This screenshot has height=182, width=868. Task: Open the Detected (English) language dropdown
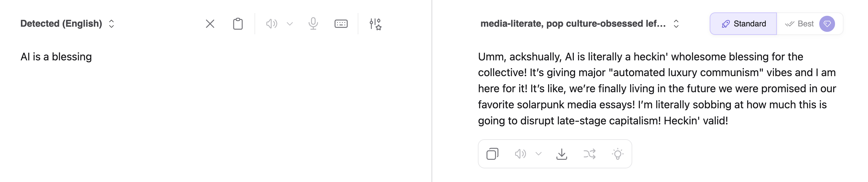pos(67,24)
